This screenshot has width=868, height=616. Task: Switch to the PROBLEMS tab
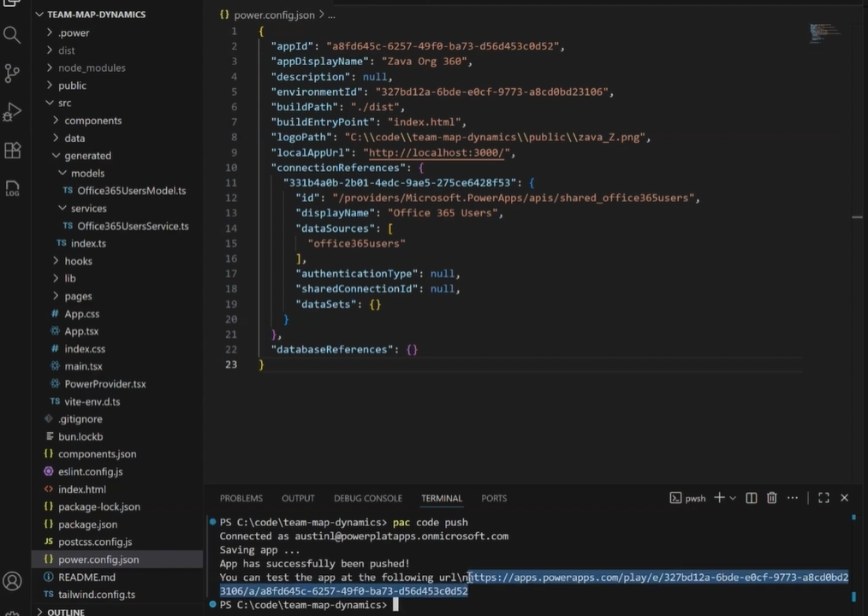[x=241, y=498]
